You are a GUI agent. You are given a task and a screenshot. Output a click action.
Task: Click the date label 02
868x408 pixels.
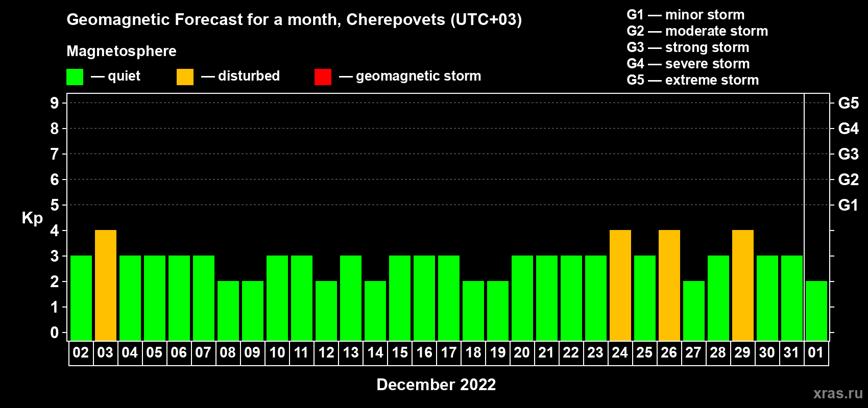click(x=81, y=353)
